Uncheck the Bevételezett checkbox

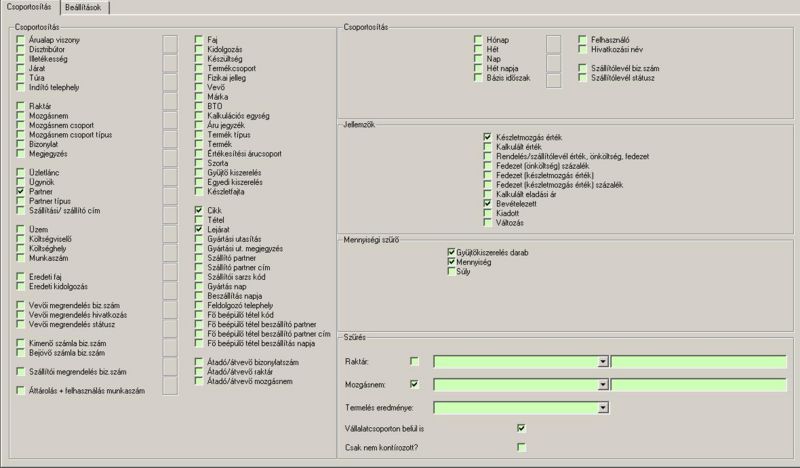(x=487, y=203)
